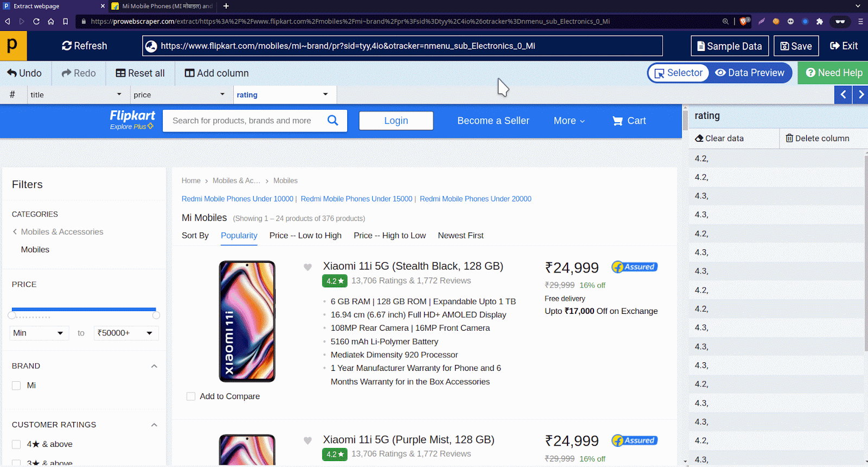
Task: Click the ProWebScraper logo icon
Action: 13,46
